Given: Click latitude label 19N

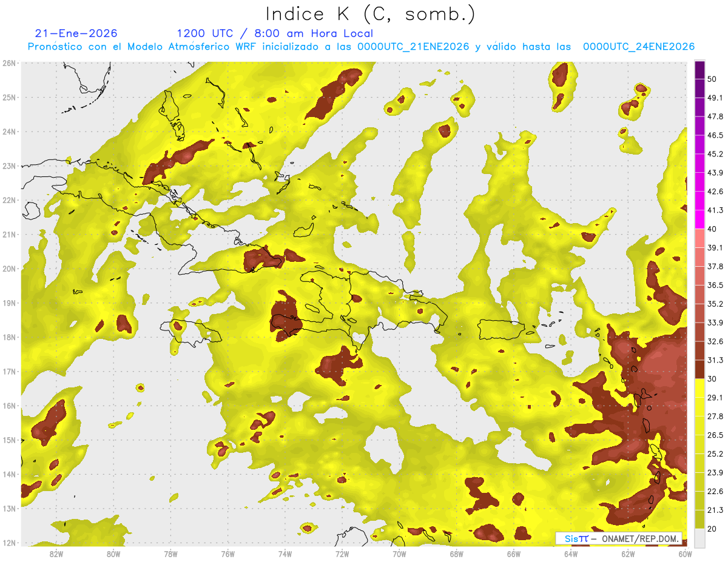Looking at the screenshot, I should [x=9, y=303].
